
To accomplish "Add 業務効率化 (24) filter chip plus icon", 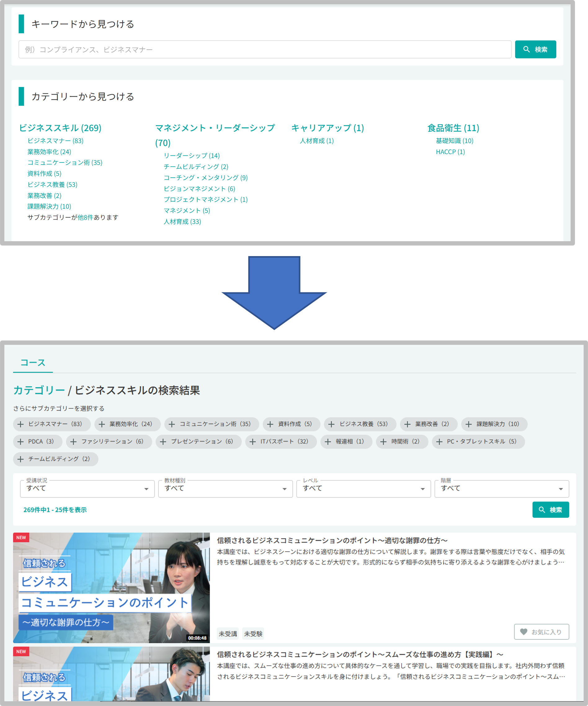I will [102, 424].
